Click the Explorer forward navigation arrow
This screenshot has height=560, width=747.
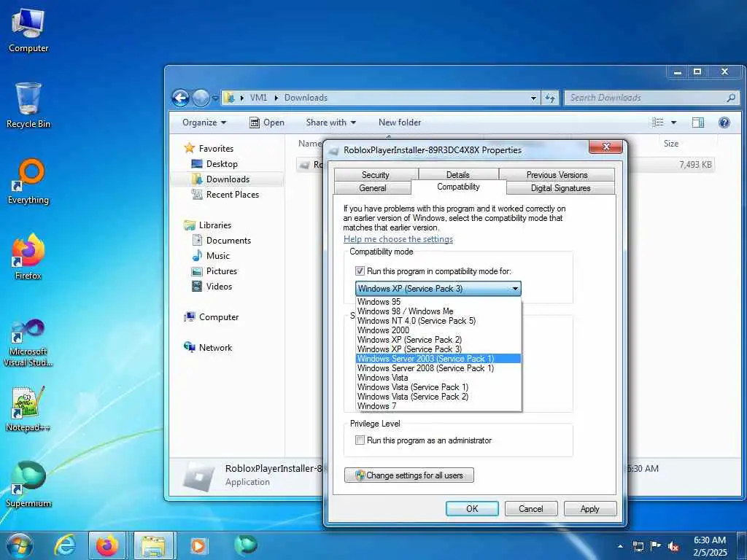[x=201, y=98]
